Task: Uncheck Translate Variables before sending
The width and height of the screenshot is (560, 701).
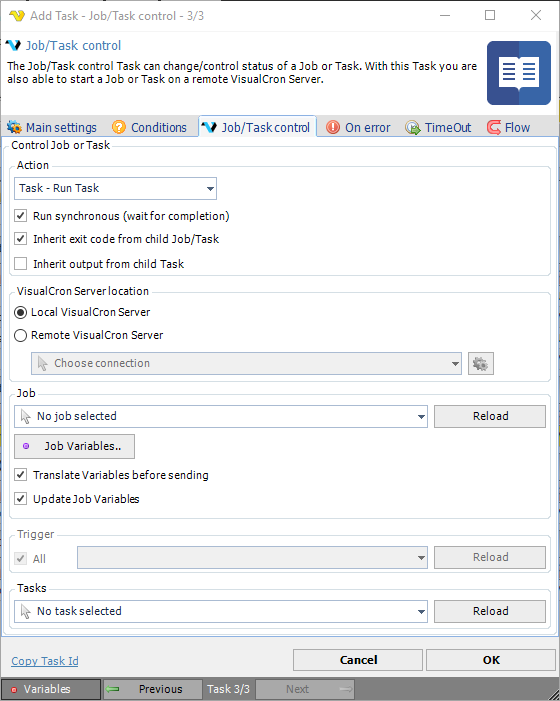Action: pos(21,475)
